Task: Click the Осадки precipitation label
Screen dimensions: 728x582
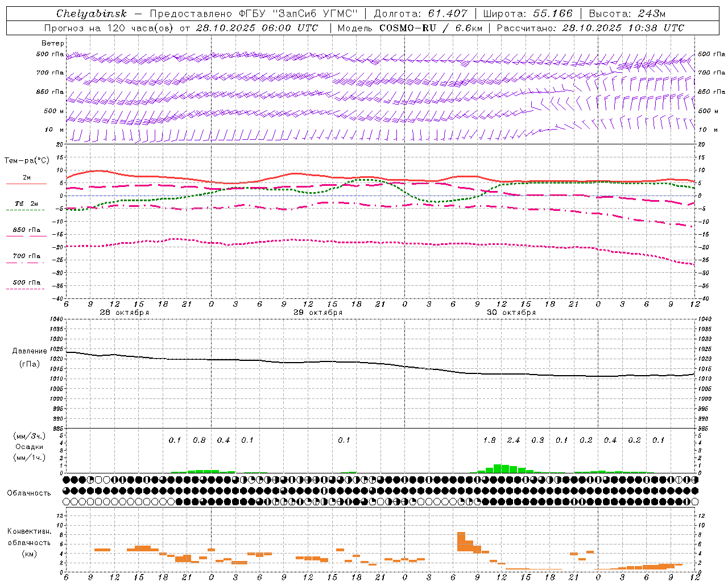Action: [x=29, y=447]
